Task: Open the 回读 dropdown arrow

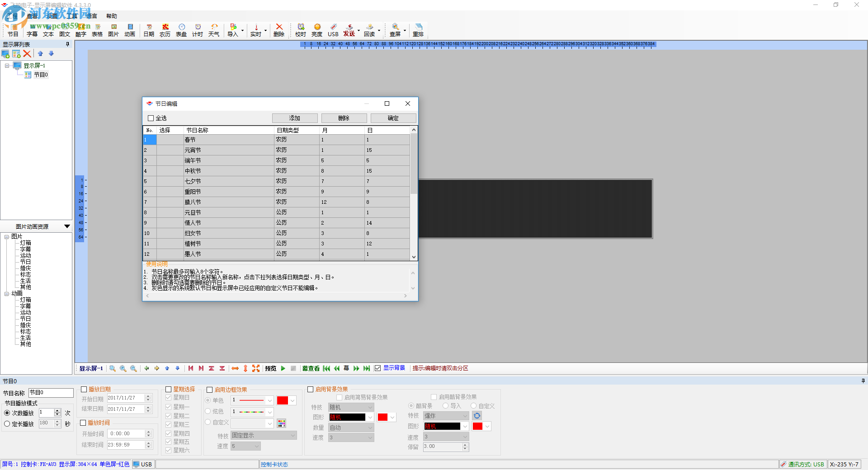Action: (x=379, y=31)
